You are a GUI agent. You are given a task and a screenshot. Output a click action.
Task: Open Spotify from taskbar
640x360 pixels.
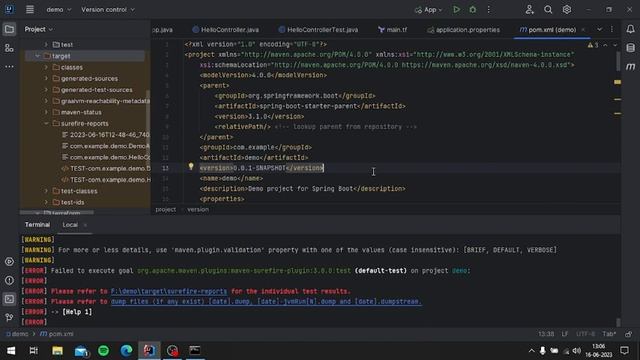[x=103, y=351]
